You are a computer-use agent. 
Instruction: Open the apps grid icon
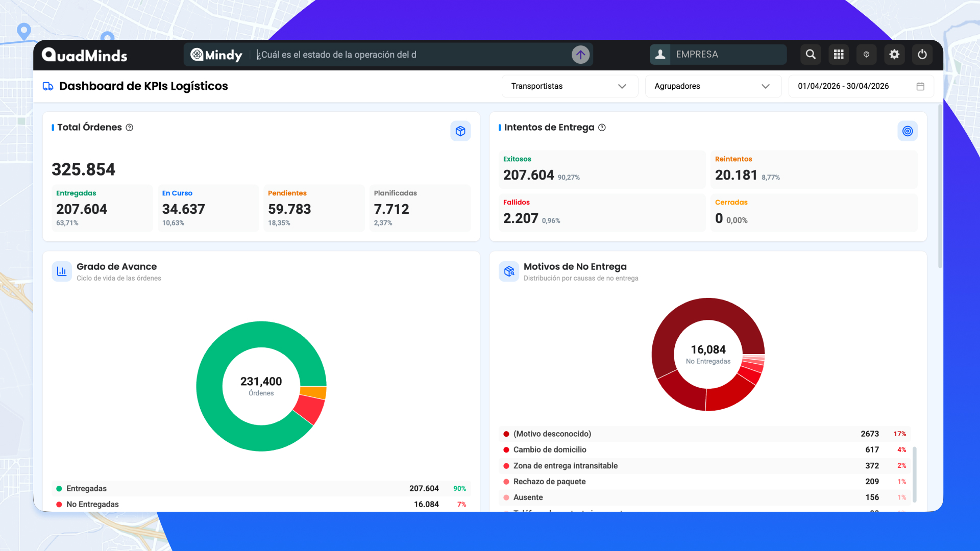coord(839,55)
